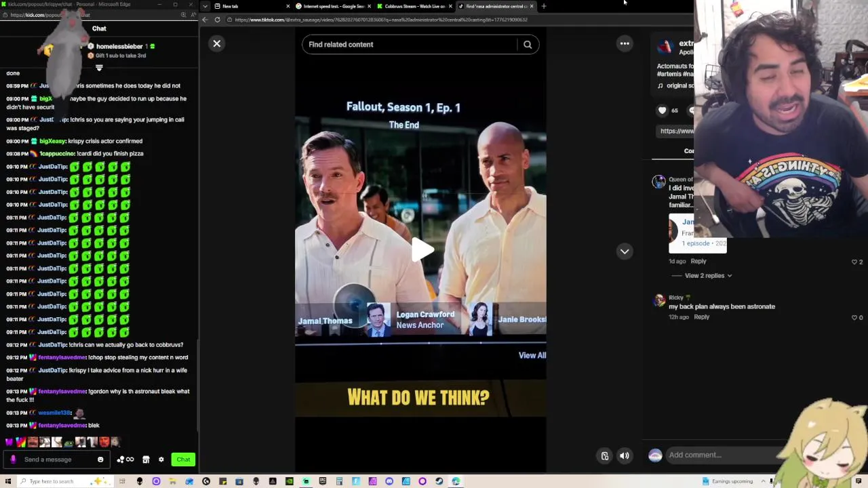Click the purple chat identity badge icon
The width and height of the screenshot is (868, 488).
[13, 460]
